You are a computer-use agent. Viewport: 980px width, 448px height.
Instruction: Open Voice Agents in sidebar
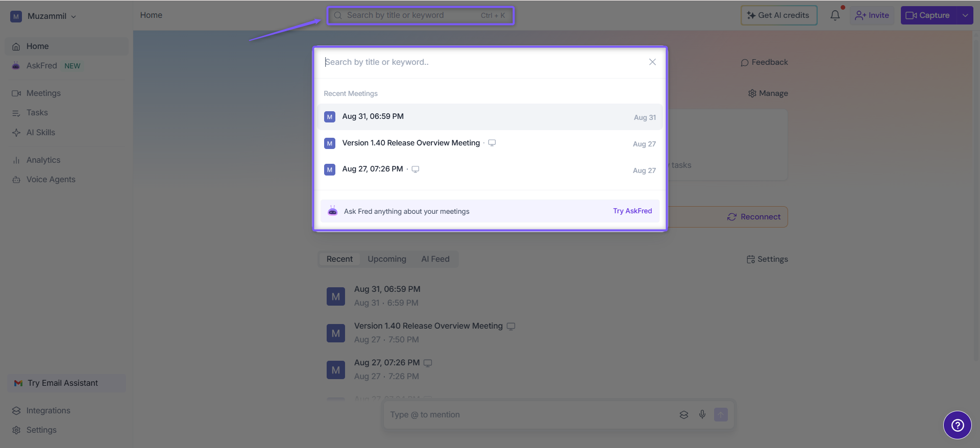coord(67,180)
